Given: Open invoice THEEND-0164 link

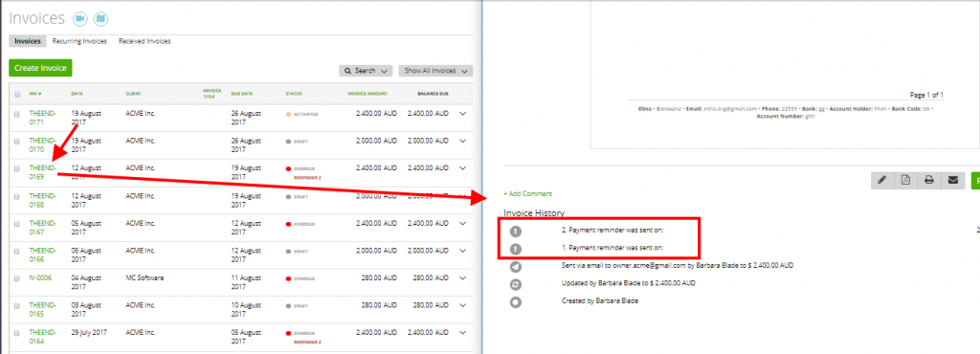Looking at the screenshot, I should click(x=42, y=337).
